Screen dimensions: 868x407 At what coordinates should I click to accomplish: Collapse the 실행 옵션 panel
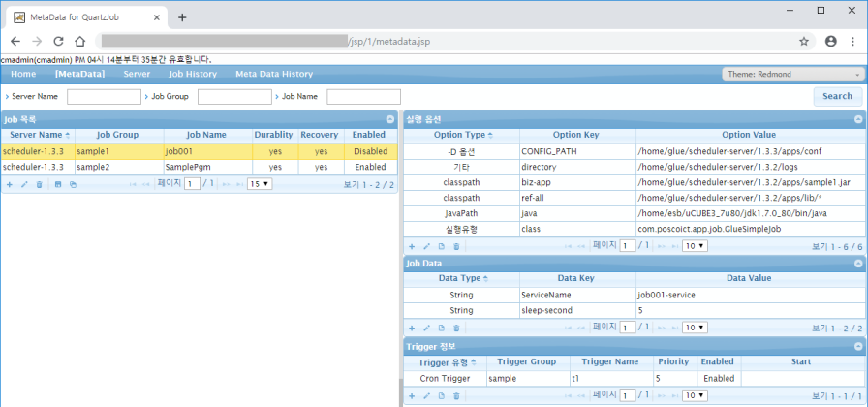point(858,119)
